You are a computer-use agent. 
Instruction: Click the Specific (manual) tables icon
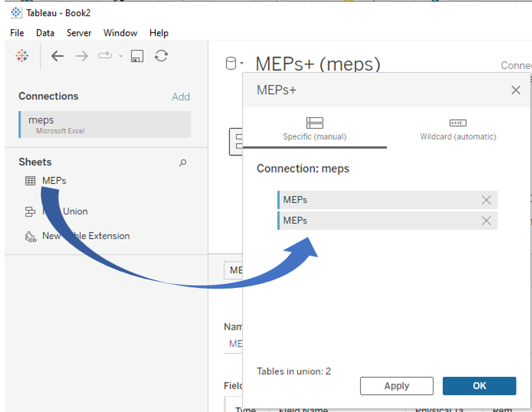coord(314,123)
